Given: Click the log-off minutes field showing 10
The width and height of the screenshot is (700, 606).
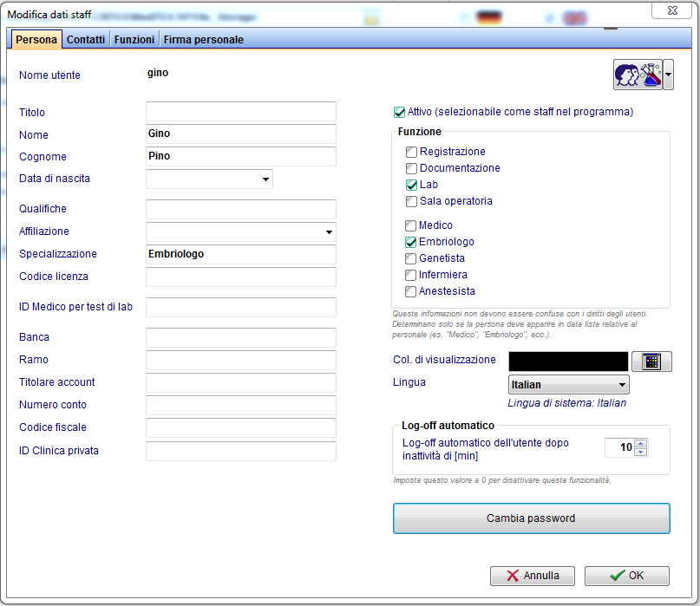Looking at the screenshot, I should click(x=620, y=447).
